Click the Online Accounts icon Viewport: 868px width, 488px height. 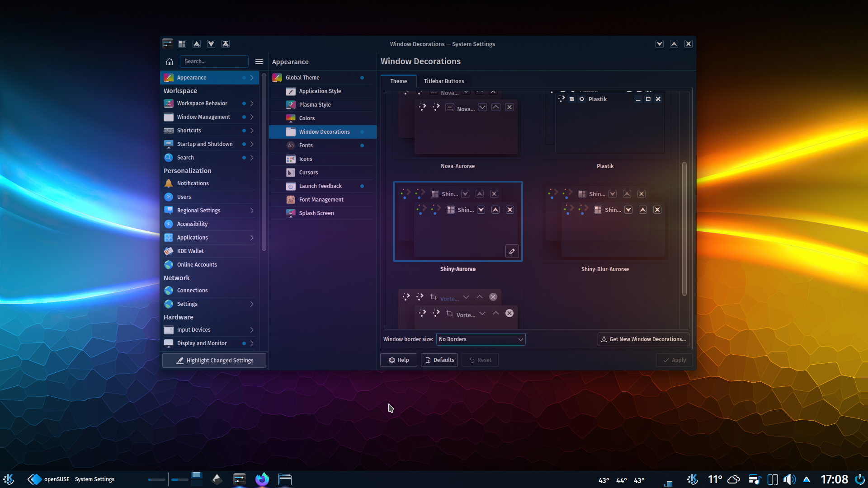pyautogui.click(x=169, y=265)
